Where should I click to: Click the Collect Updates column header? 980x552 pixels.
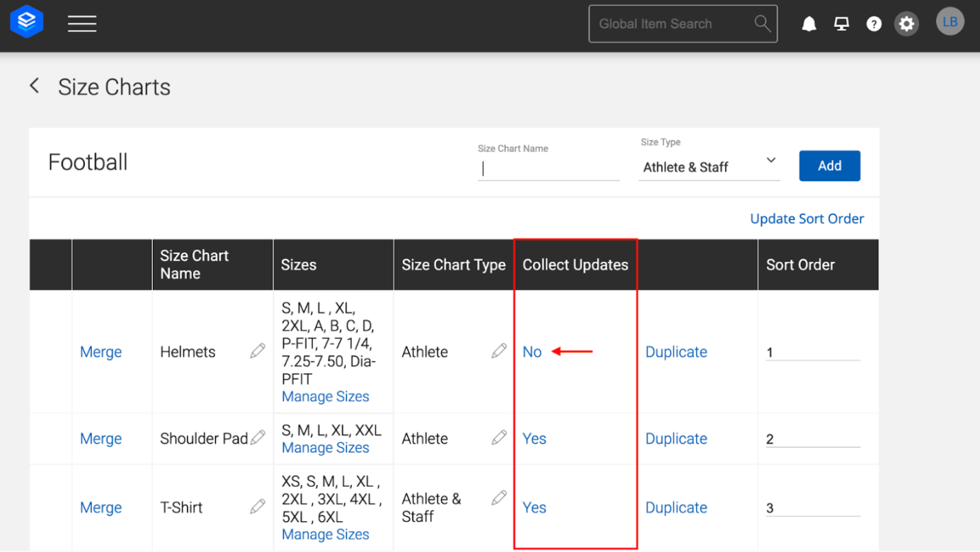click(x=575, y=265)
